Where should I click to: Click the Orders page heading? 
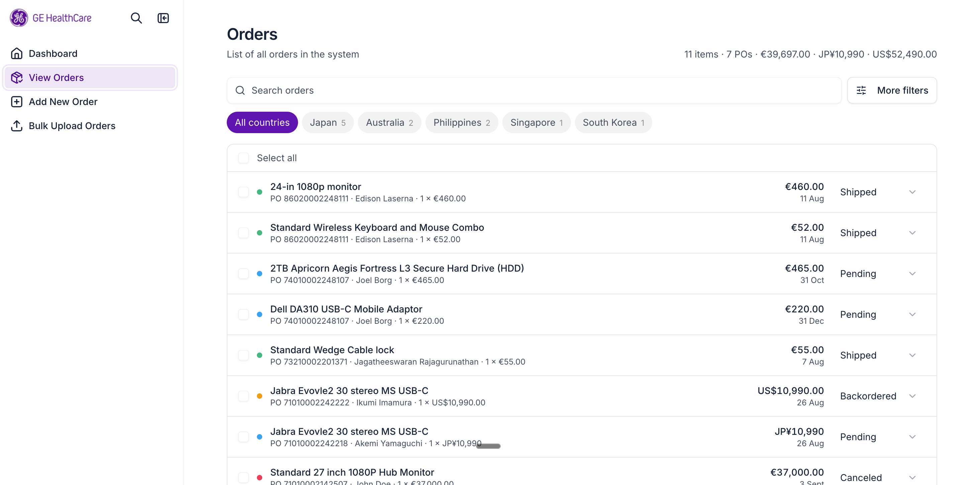tap(252, 34)
